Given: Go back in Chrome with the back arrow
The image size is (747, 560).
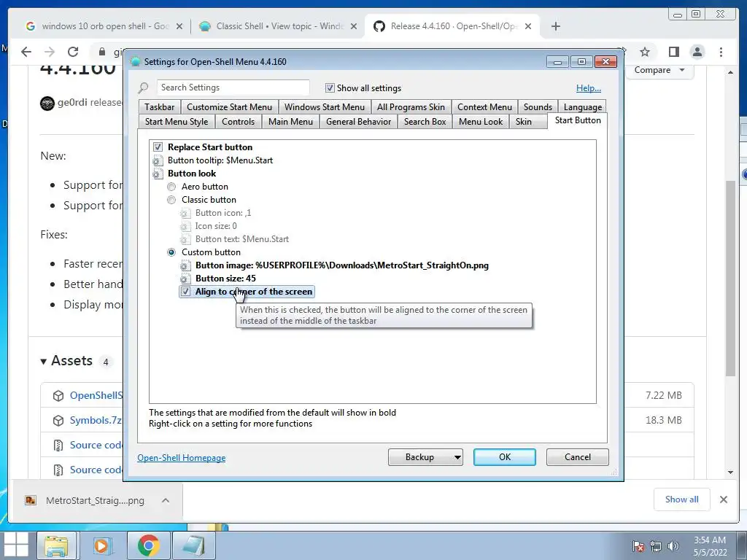Looking at the screenshot, I should click(x=26, y=52).
